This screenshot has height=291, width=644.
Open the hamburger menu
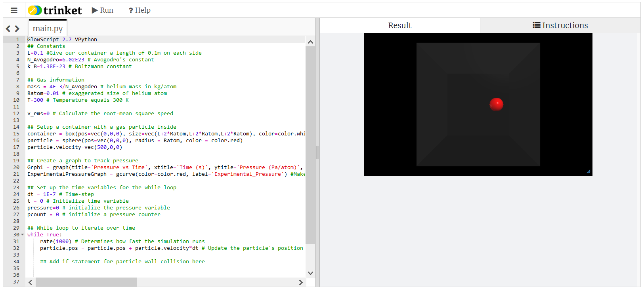coord(14,10)
